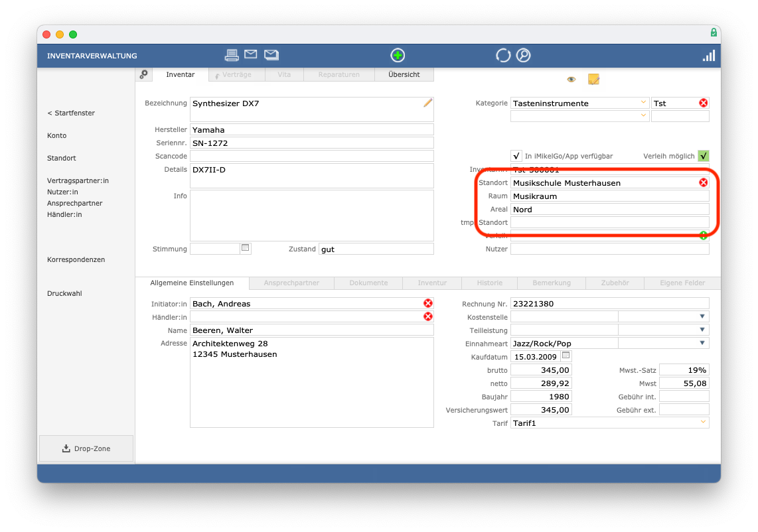
Task: Click the signal bars icon in header
Action: tap(709, 56)
